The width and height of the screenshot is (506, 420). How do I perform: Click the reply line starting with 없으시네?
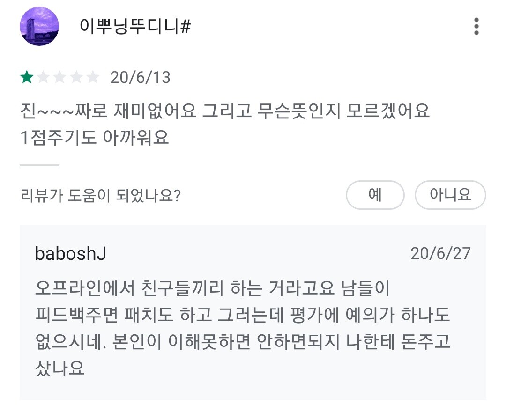[242, 342]
